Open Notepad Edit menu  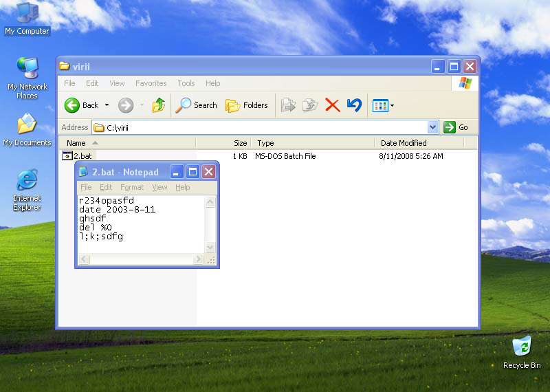(x=106, y=187)
